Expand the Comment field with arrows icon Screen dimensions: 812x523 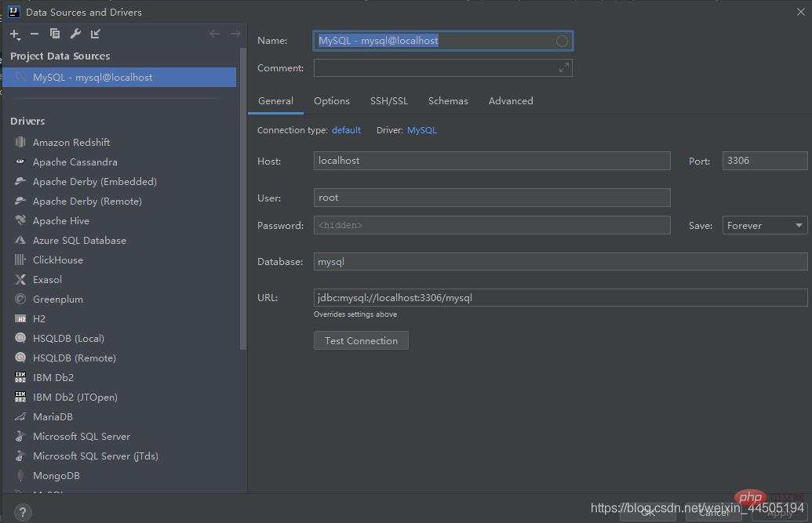(563, 68)
